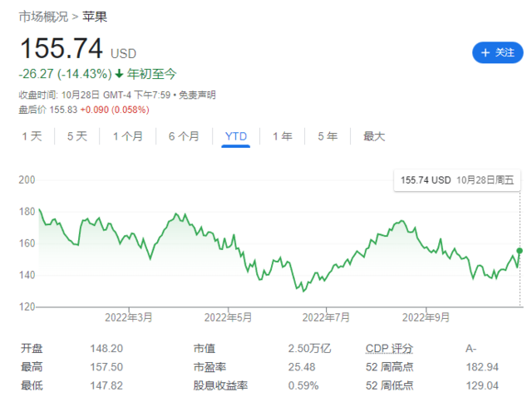Click the 52 周低点 value 129.04
532x397 pixels.
point(482,385)
